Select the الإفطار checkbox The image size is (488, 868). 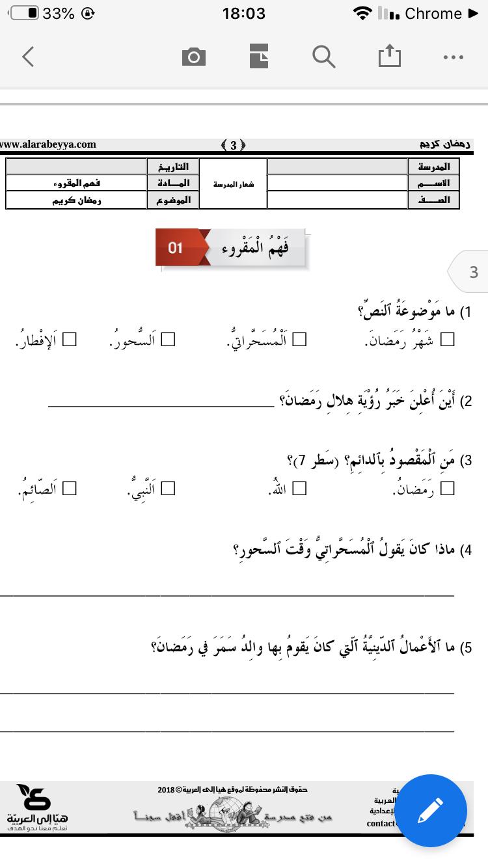(x=69, y=340)
